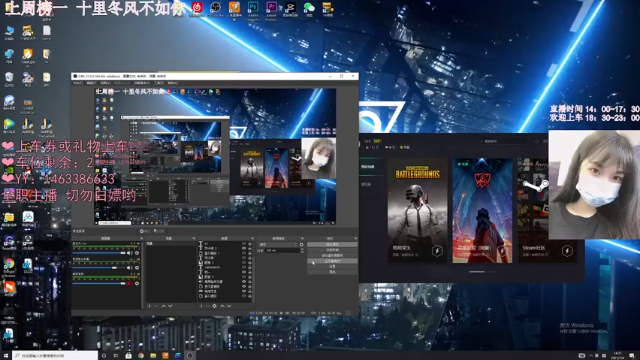This screenshot has width=640, height=360.
Task: Open source properties gear below sources list
Action: click(x=214, y=306)
